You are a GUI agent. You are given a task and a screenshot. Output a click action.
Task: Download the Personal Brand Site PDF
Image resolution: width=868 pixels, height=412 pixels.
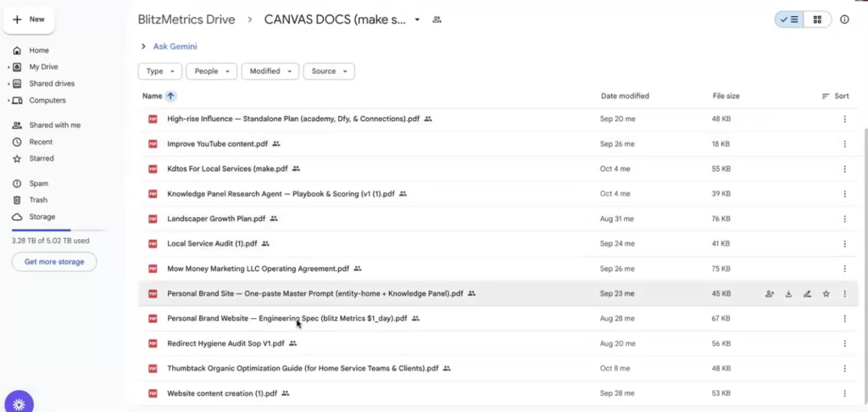(x=788, y=294)
